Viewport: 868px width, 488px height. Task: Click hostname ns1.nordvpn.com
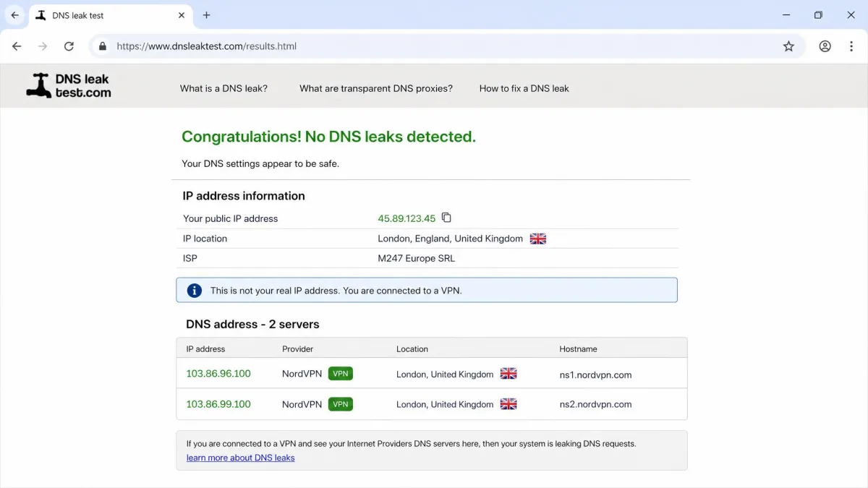coord(595,375)
